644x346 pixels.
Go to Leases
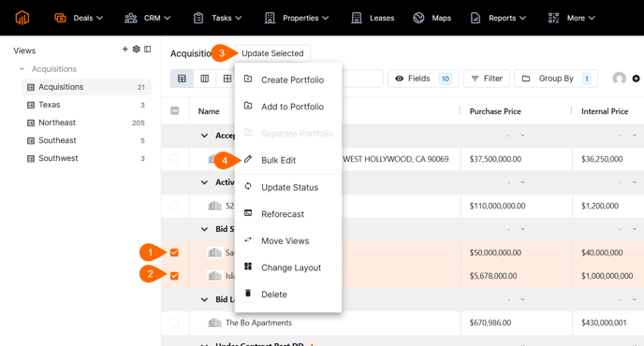point(373,18)
